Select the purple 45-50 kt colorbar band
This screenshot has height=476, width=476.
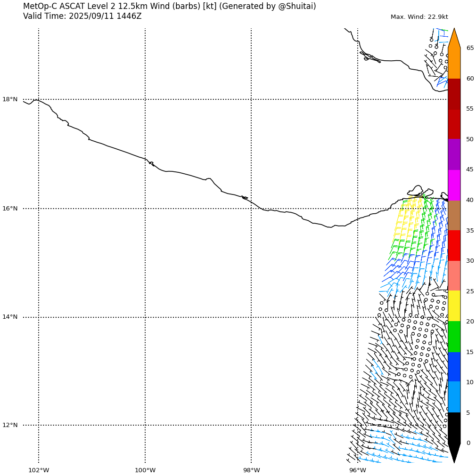(x=454, y=154)
